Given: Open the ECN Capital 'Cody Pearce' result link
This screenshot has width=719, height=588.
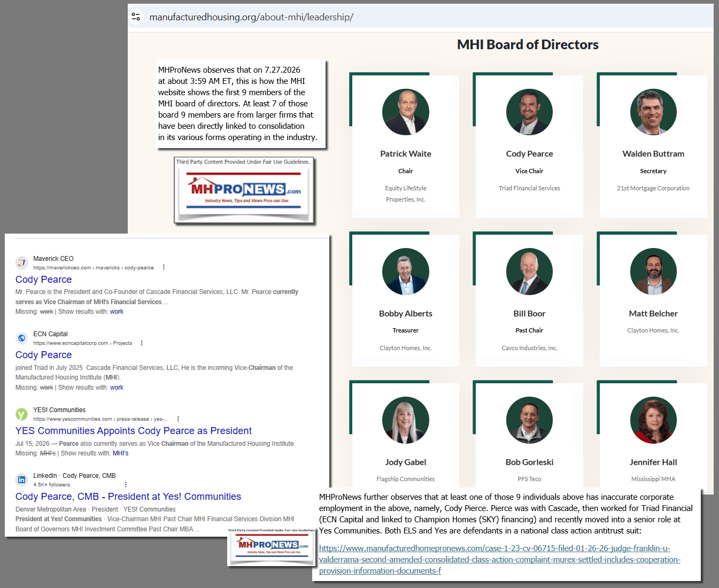Looking at the screenshot, I should (43, 355).
